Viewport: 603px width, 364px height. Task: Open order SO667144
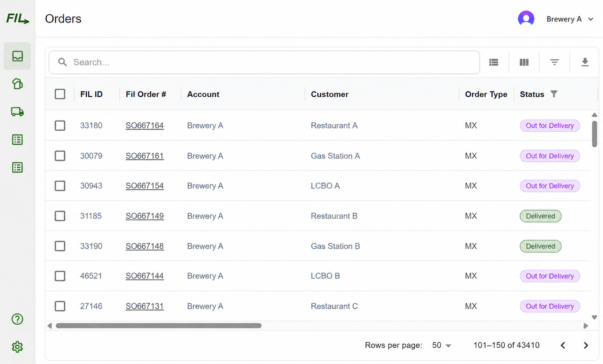pos(145,276)
